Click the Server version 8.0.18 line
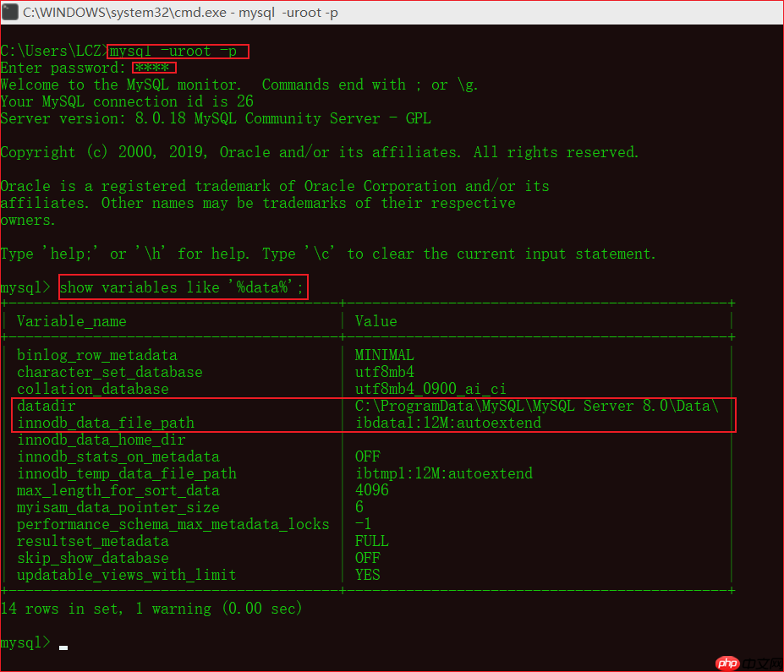Viewport: 784px width, 672px height. tap(211, 118)
